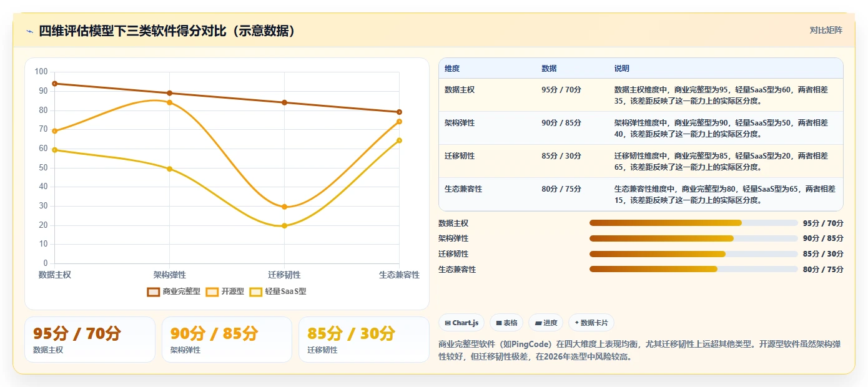The image size is (868, 387).
Task: Click the 生态兼容性 progress bar
Action: click(694, 269)
